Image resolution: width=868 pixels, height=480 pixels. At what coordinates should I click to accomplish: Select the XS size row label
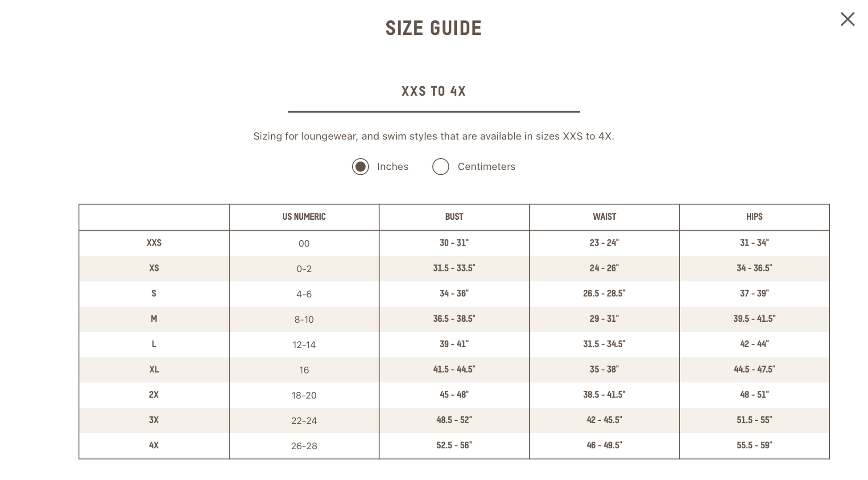[x=154, y=268]
